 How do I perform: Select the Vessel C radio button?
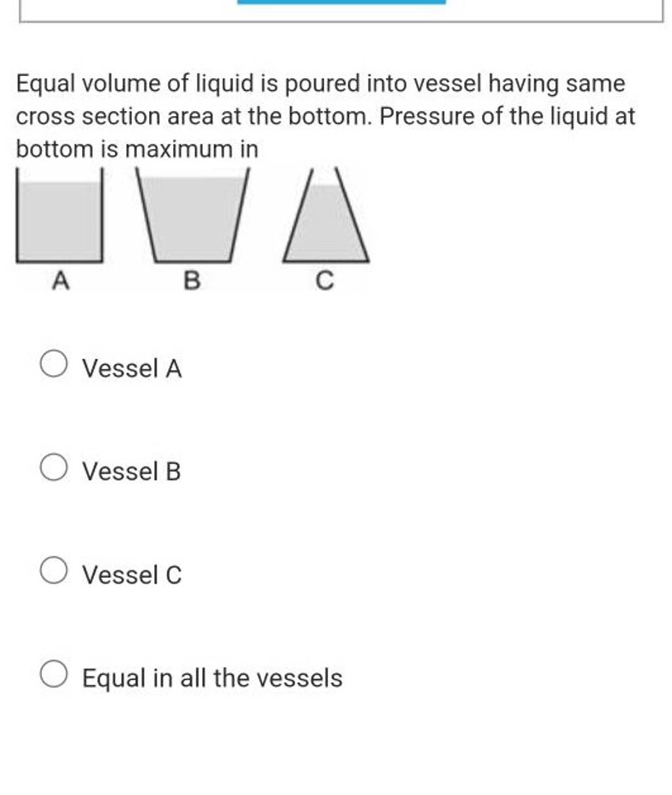tap(54, 570)
